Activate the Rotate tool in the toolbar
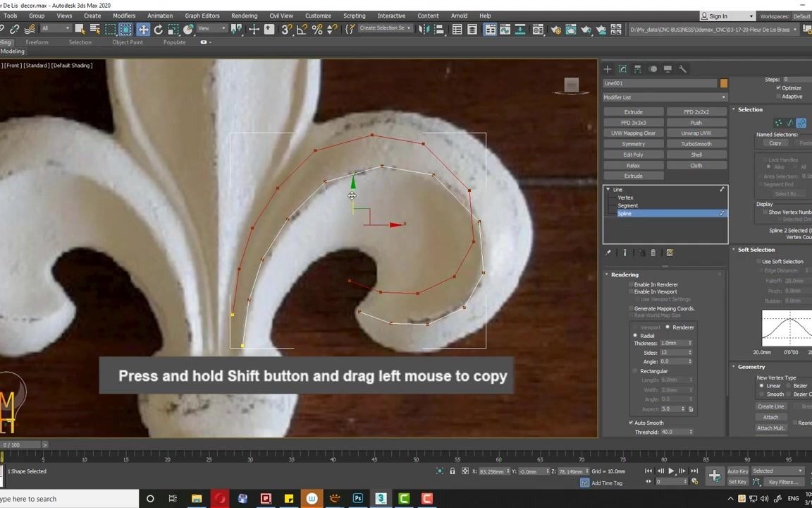Image resolution: width=812 pixels, height=508 pixels. pyautogui.click(x=159, y=29)
